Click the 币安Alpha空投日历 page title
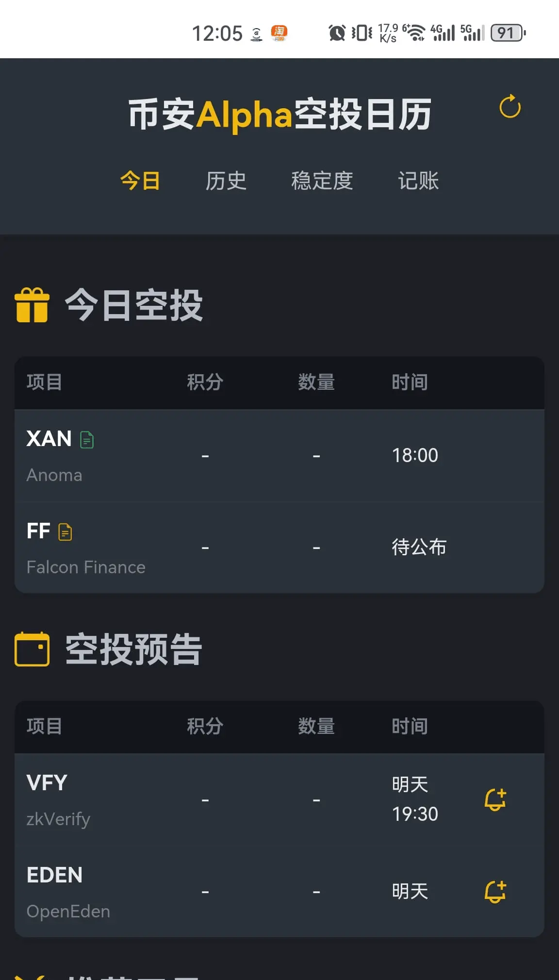The height and width of the screenshot is (980, 559). pos(279,115)
